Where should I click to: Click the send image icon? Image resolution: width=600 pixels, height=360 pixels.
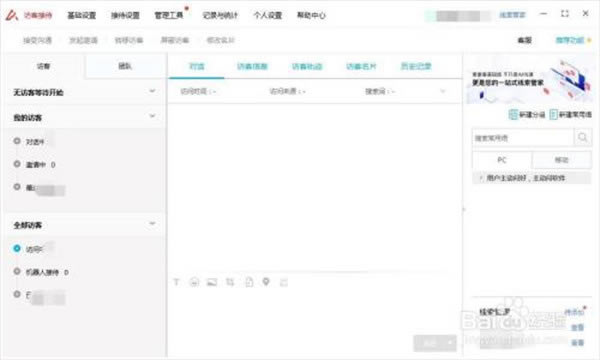212,282
